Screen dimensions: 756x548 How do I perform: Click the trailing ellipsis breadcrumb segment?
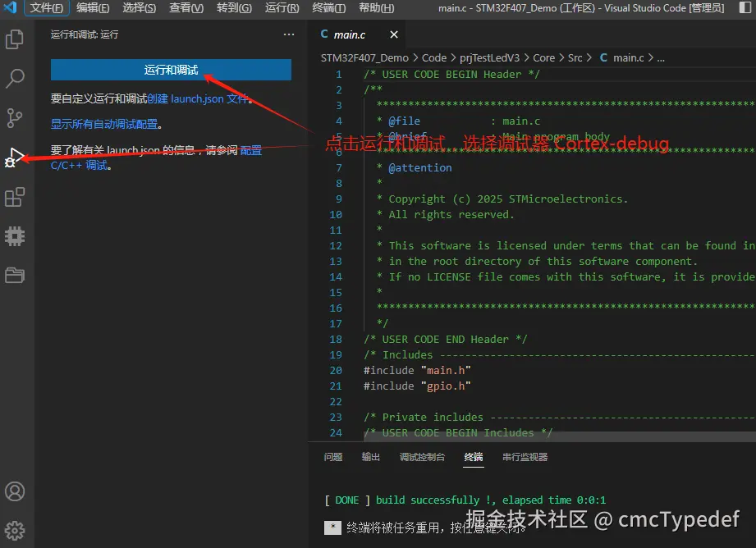(661, 58)
